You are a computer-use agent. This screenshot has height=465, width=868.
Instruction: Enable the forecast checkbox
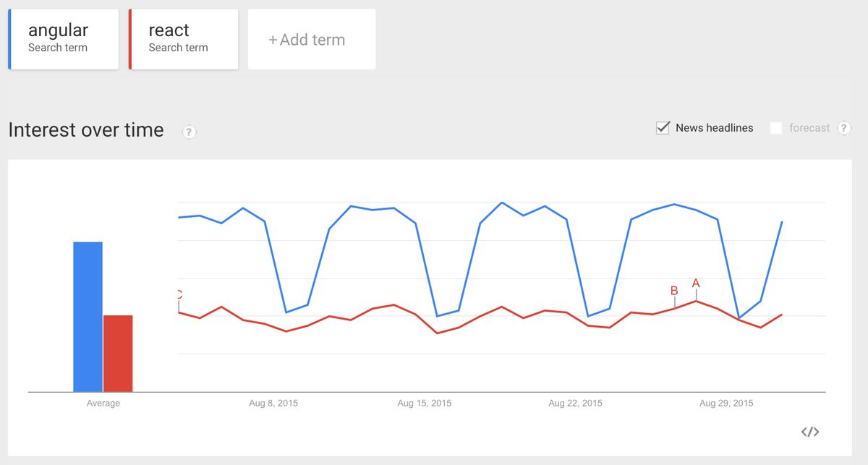(x=776, y=128)
